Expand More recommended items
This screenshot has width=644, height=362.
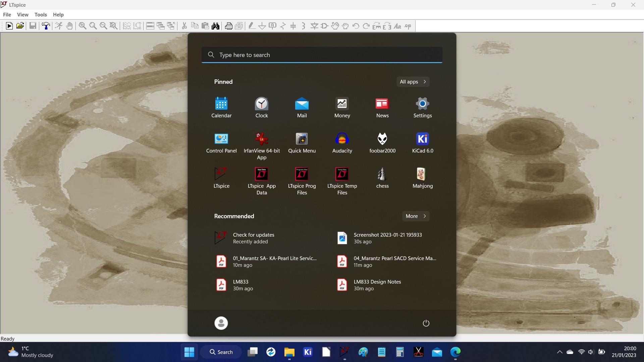(416, 216)
